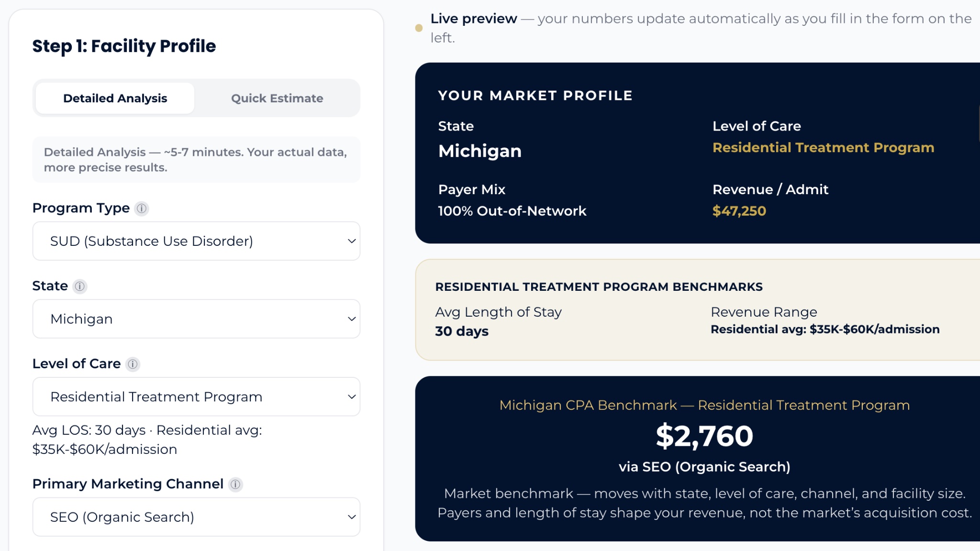
Task: Select the Step 1: Facility Profile heading
Action: point(124,46)
